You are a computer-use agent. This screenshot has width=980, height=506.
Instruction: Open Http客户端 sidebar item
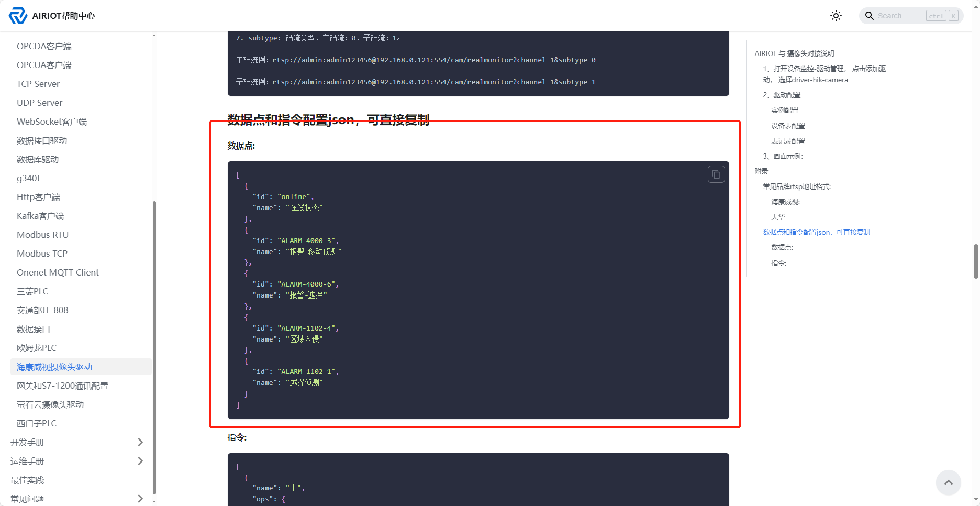[x=38, y=197]
